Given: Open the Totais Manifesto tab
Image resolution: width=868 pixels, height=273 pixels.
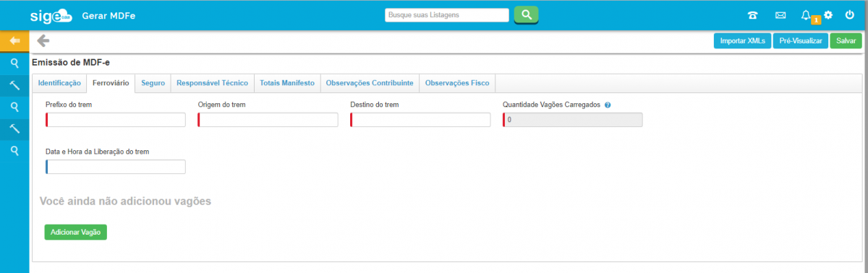Looking at the screenshot, I should (x=287, y=83).
